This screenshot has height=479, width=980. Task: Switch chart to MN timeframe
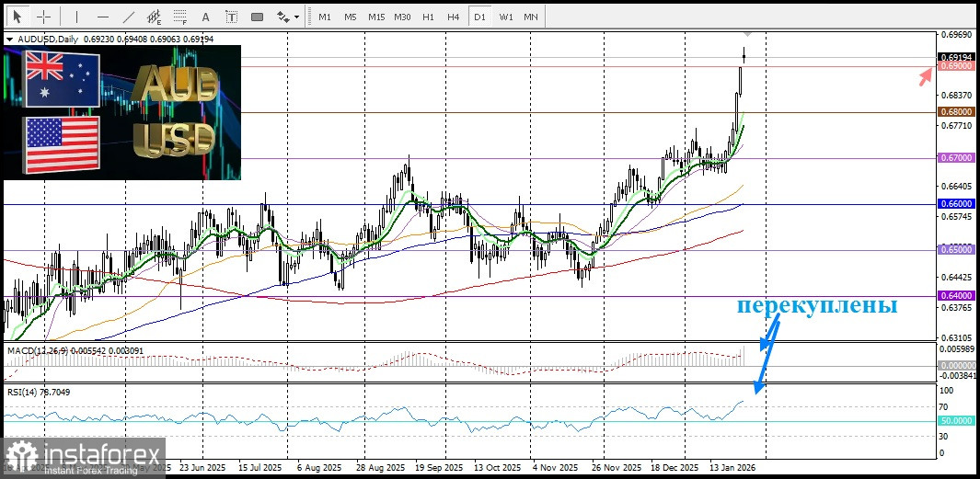pyautogui.click(x=531, y=17)
